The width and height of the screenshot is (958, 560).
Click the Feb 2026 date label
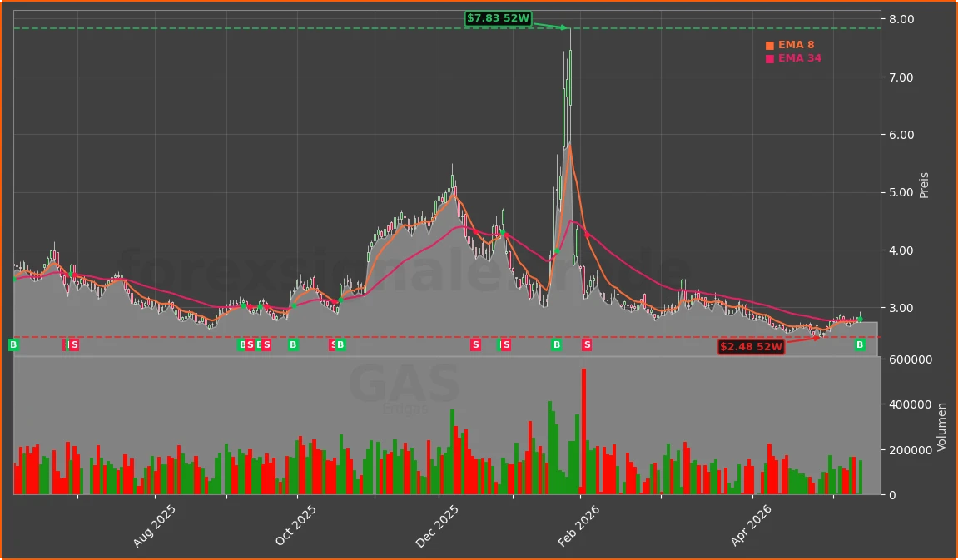[578, 526]
